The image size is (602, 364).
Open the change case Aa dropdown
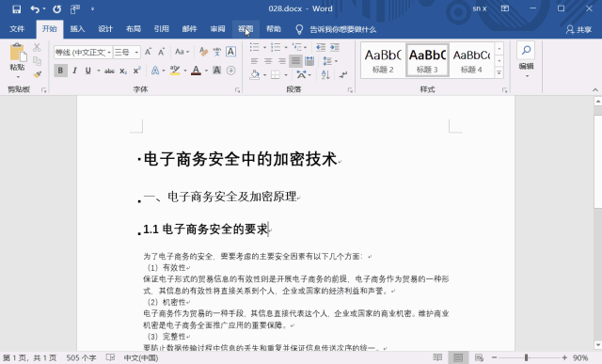pyautogui.click(x=182, y=52)
